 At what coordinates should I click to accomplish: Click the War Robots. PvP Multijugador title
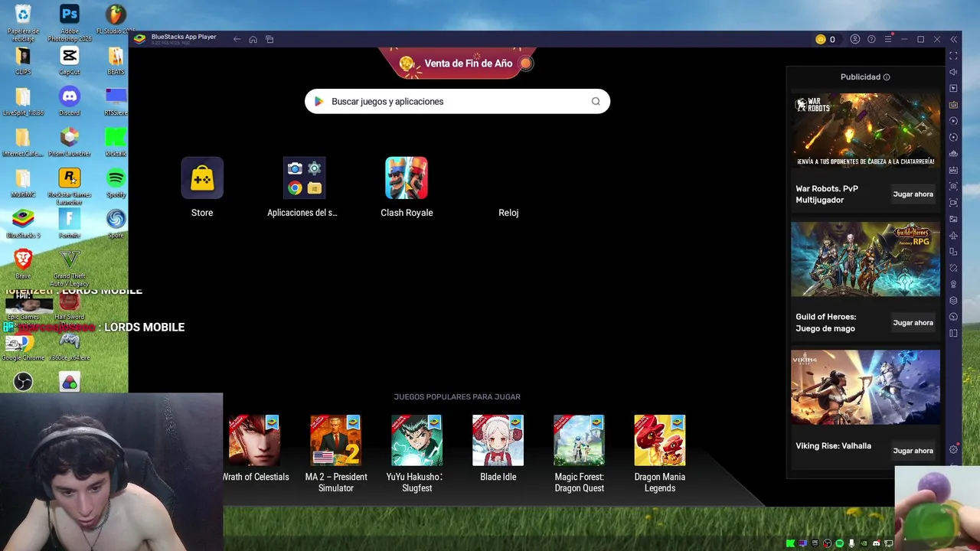click(827, 194)
